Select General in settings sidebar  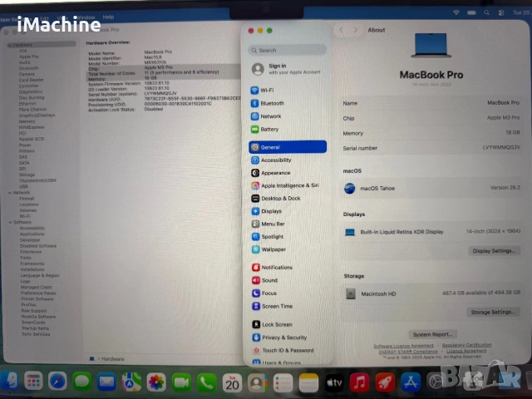pyautogui.click(x=288, y=147)
